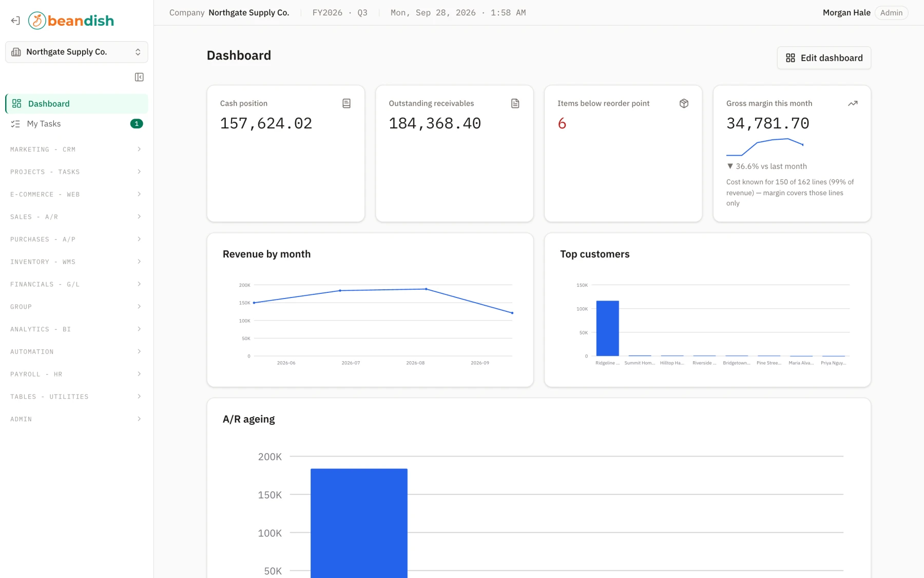Expand the E-Commerce - Web section
Image resolution: width=924 pixels, height=578 pixels.
(x=76, y=194)
